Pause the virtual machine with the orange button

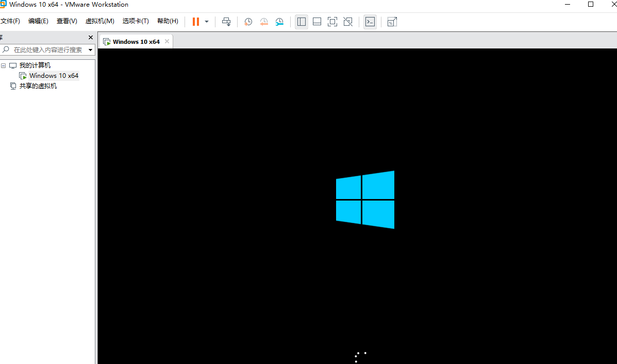tap(195, 22)
